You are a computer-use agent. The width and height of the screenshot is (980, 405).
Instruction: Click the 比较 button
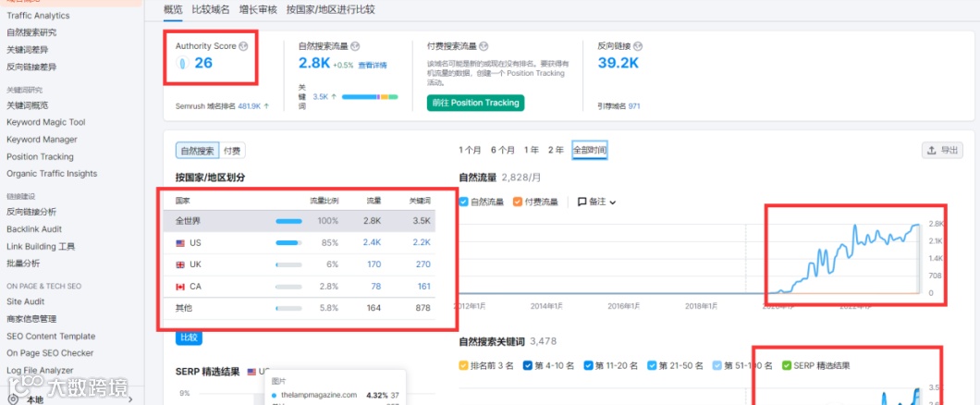(x=189, y=337)
